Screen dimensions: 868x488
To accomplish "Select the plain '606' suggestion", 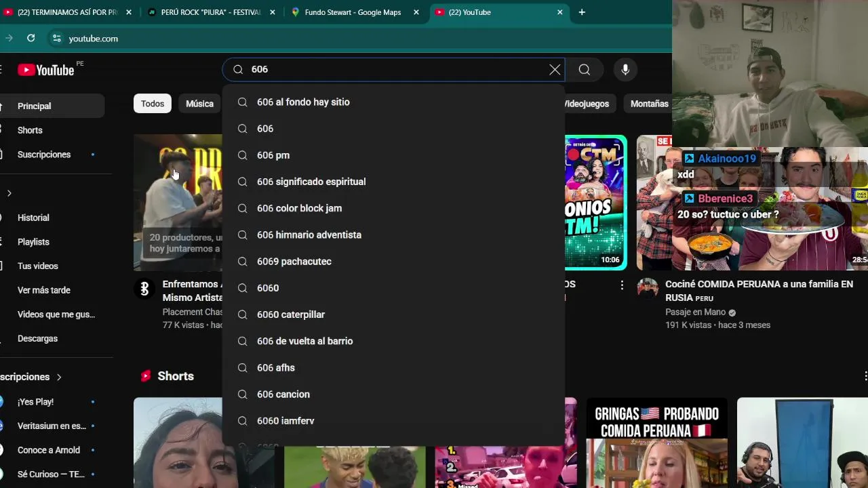I will click(x=393, y=129).
